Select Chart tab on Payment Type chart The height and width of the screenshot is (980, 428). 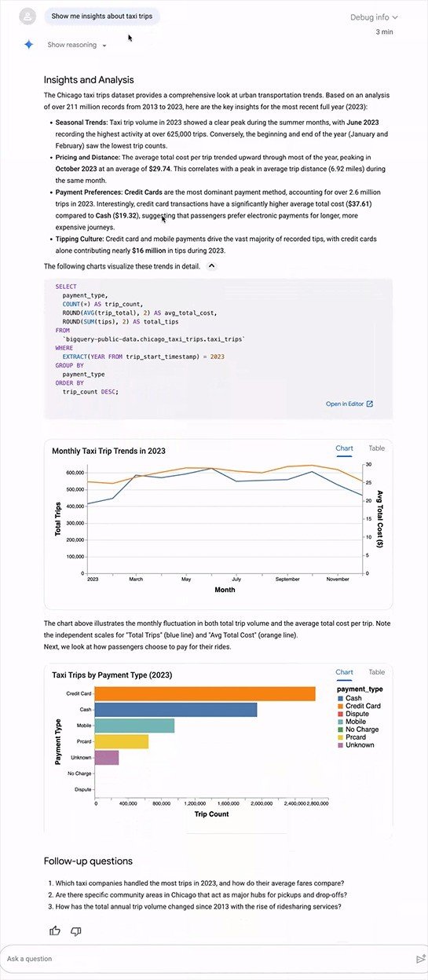point(344,672)
